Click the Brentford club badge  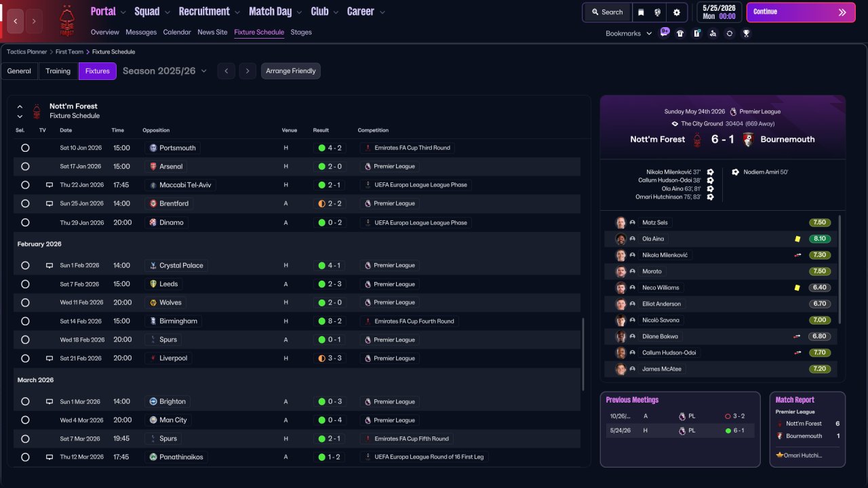pyautogui.click(x=153, y=203)
